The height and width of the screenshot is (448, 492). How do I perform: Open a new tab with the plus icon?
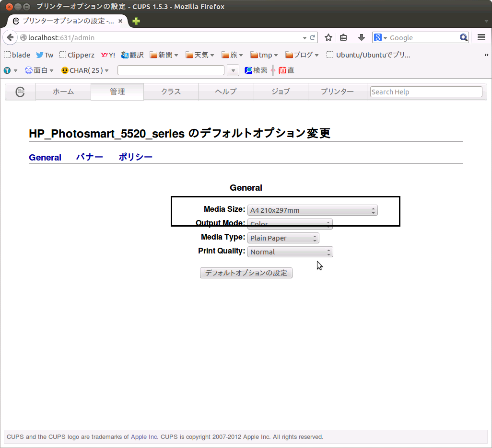[136, 21]
